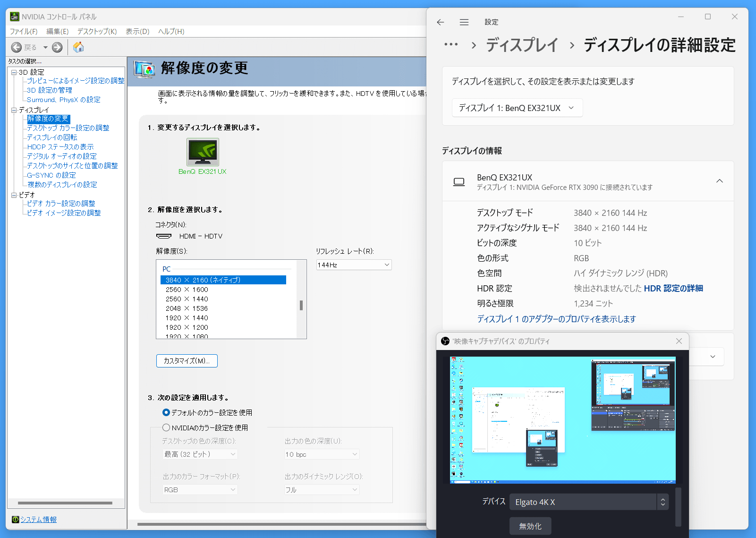Open Surround、PhysX の設定 in tree

click(64, 100)
